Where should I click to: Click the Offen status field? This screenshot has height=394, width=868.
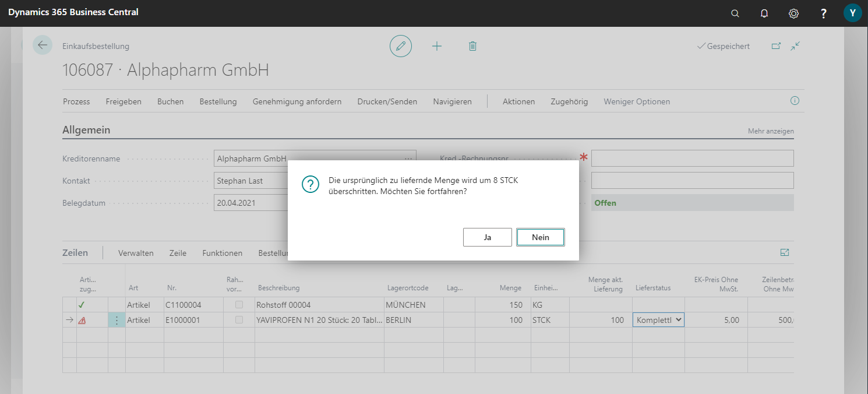(692, 203)
